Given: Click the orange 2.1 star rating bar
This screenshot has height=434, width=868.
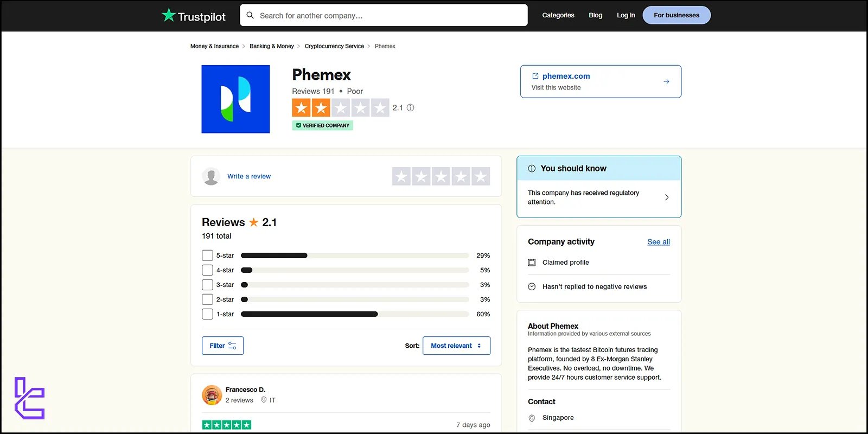Looking at the screenshot, I should 341,107.
